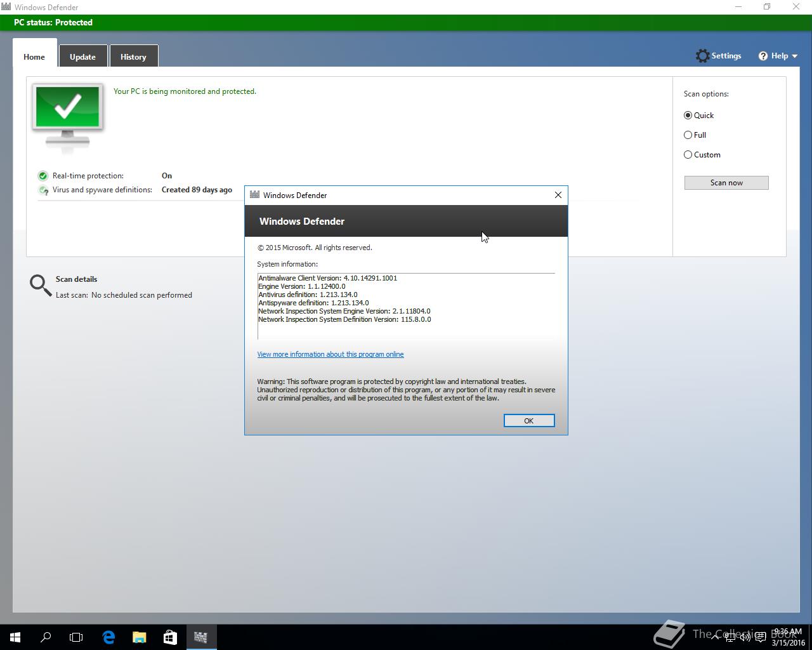The width and height of the screenshot is (812, 650).
Task: Open Task View from taskbar
Action: point(76,637)
